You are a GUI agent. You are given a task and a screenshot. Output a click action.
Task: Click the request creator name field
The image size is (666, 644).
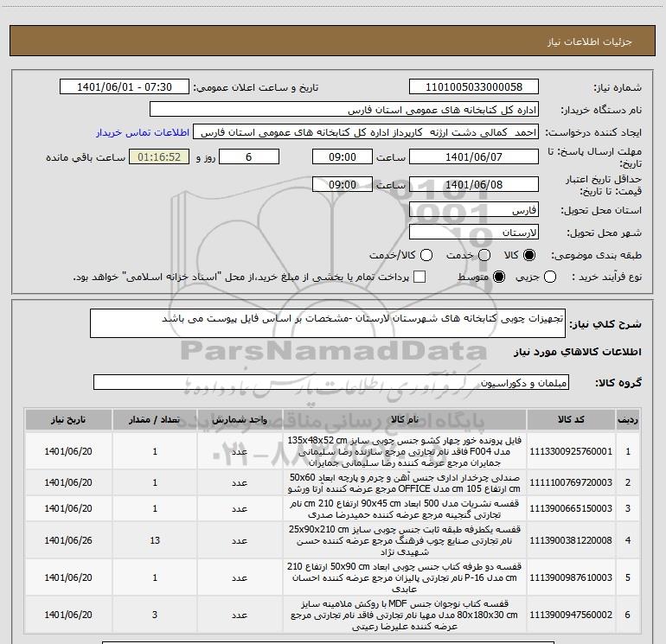point(366,132)
